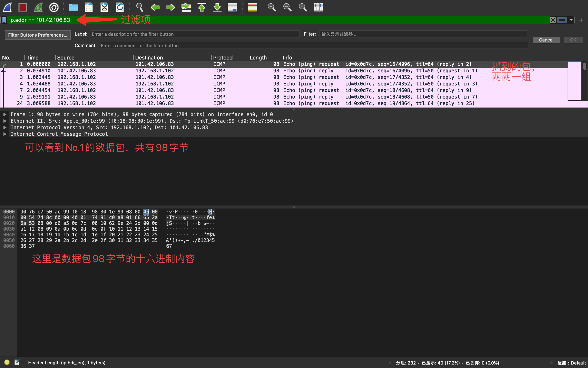Click the display filter text field

(278, 20)
